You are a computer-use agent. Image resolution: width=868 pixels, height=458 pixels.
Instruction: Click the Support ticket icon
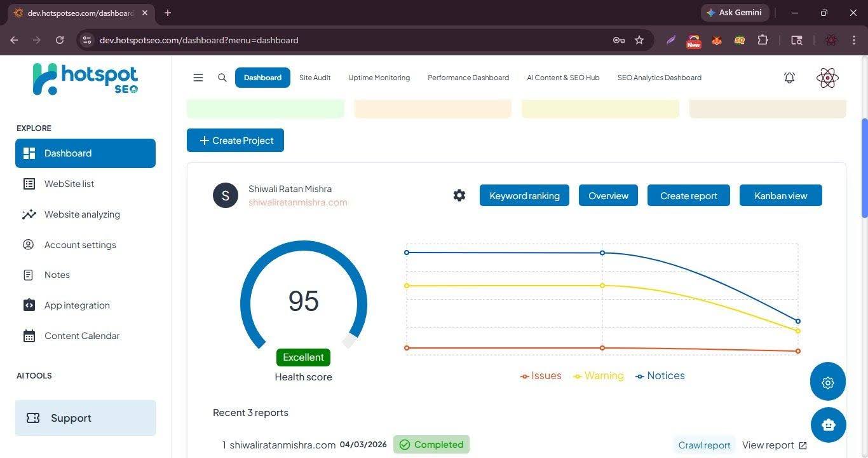[x=33, y=418]
